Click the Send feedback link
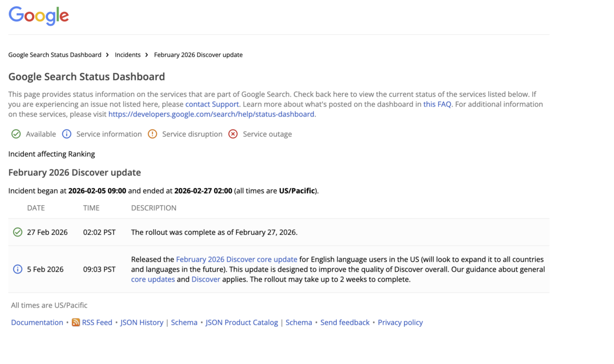The image size is (614, 364). (345, 323)
